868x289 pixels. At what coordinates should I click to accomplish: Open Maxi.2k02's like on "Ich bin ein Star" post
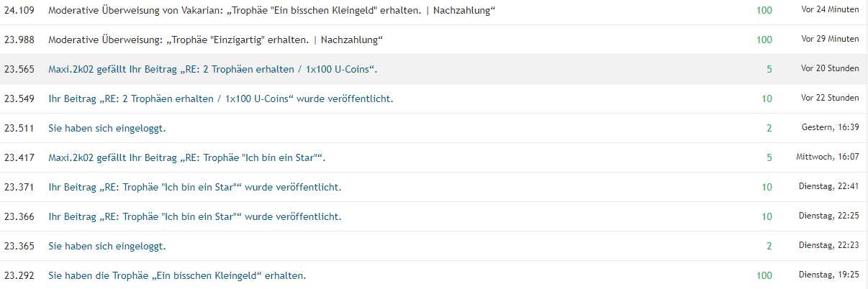tap(192, 157)
